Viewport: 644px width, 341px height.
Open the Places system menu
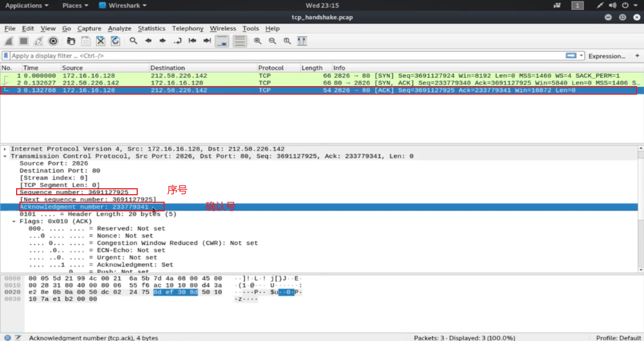(75, 5)
